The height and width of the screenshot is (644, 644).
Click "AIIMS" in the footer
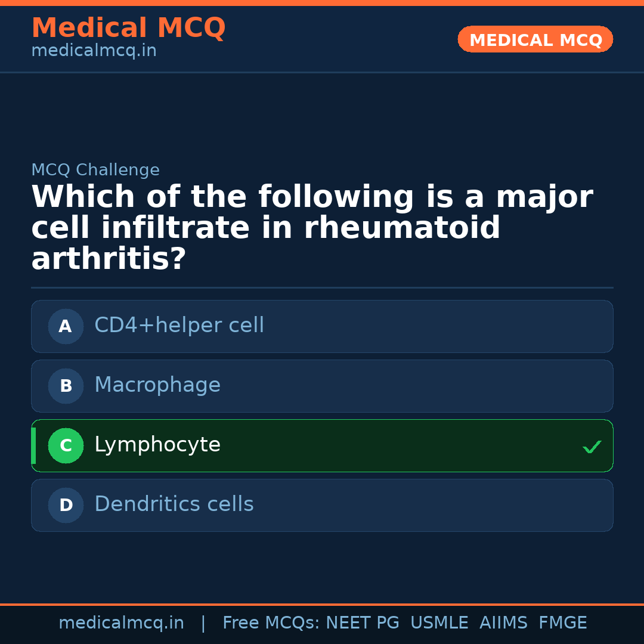point(503,623)
